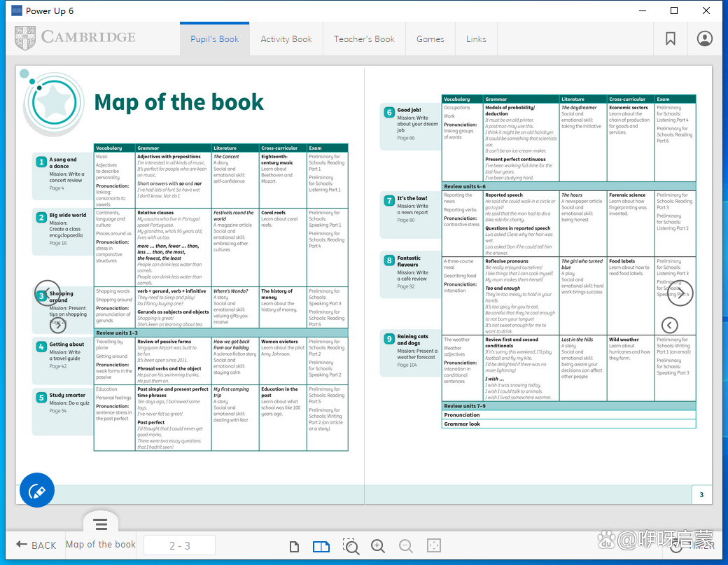Select the unit 1 number badge
This screenshot has width=728, height=565.
tap(41, 162)
